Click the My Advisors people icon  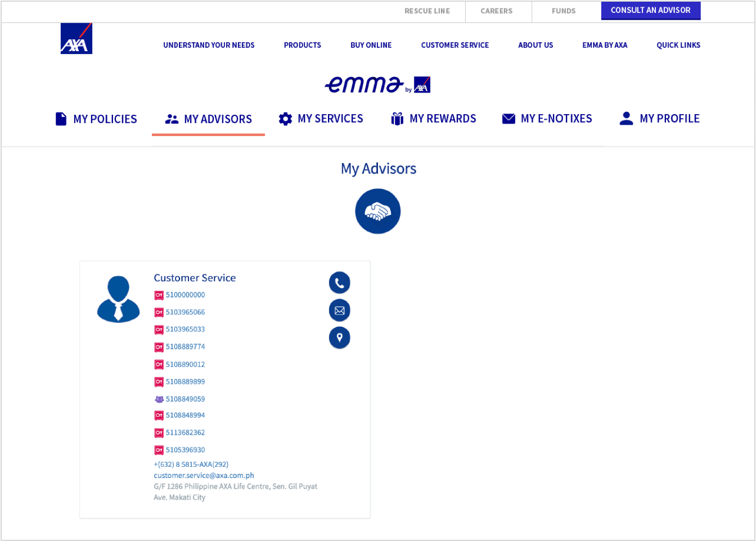tap(172, 119)
